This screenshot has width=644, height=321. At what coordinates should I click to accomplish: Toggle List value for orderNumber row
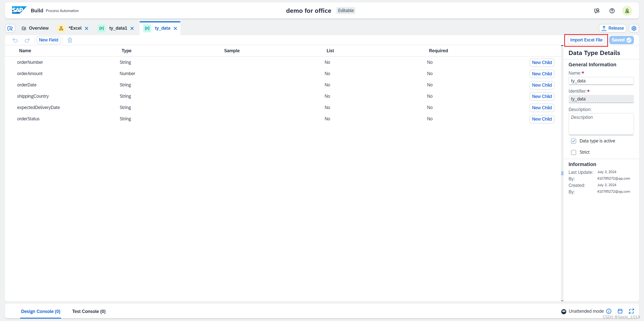[327, 62]
